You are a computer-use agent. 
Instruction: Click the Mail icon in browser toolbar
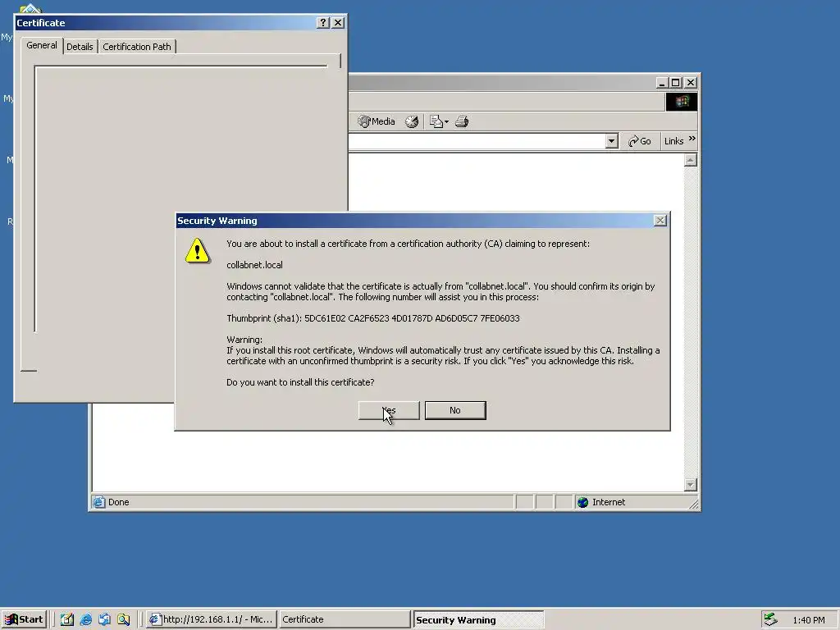point(436,121)
